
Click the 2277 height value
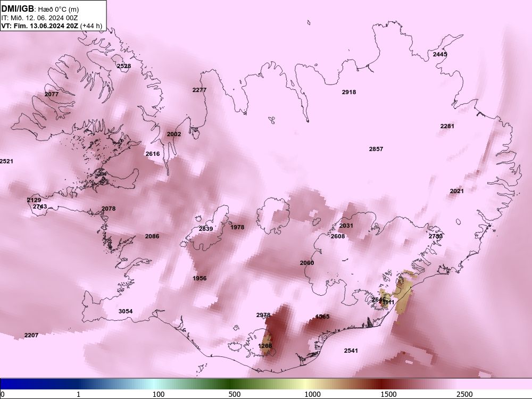pyautogui.click(x=199, y=90)
